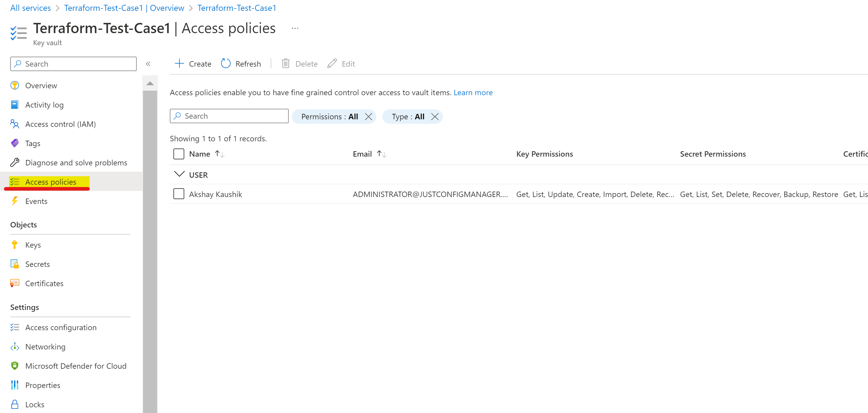Open the Keys section icon
The height and width of the screenshot is (413, 868).
(x=14, y=244)
